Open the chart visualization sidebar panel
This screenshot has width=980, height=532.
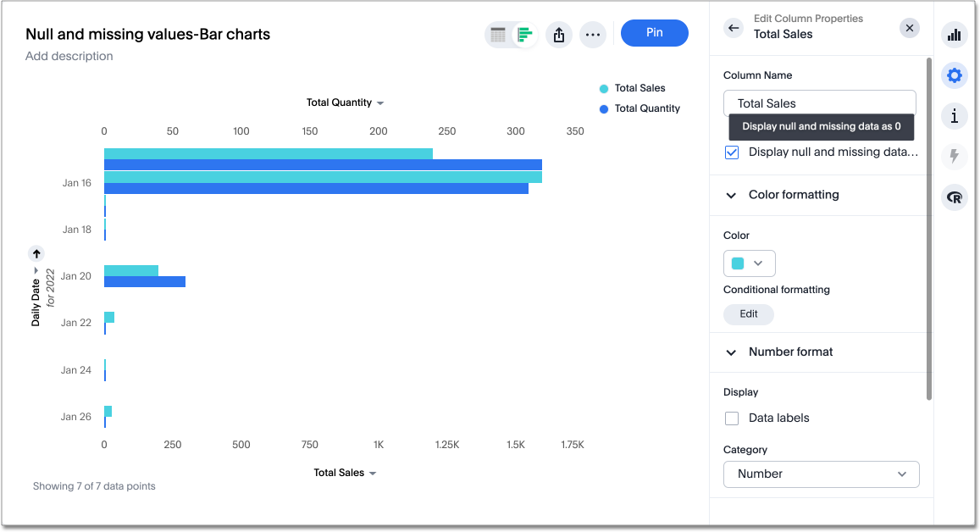pos(955,35)
